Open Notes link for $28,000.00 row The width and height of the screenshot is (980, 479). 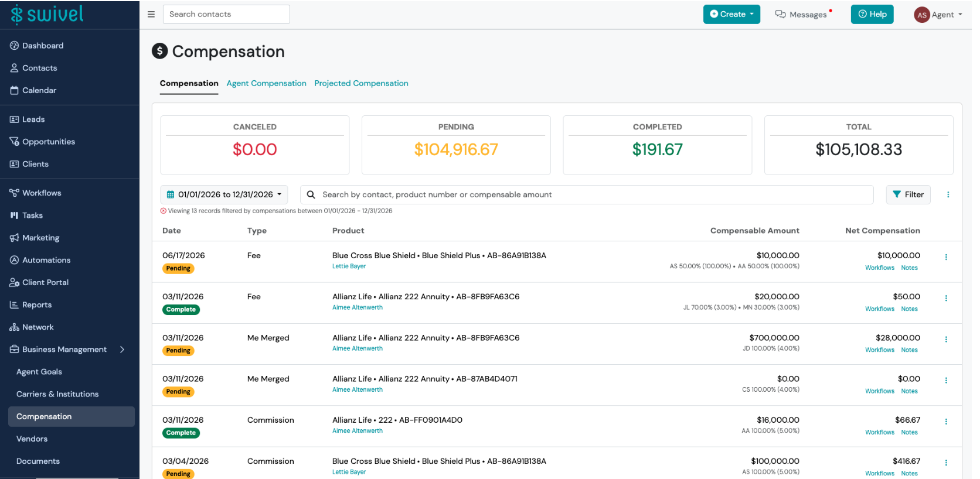tap(910, 350)
